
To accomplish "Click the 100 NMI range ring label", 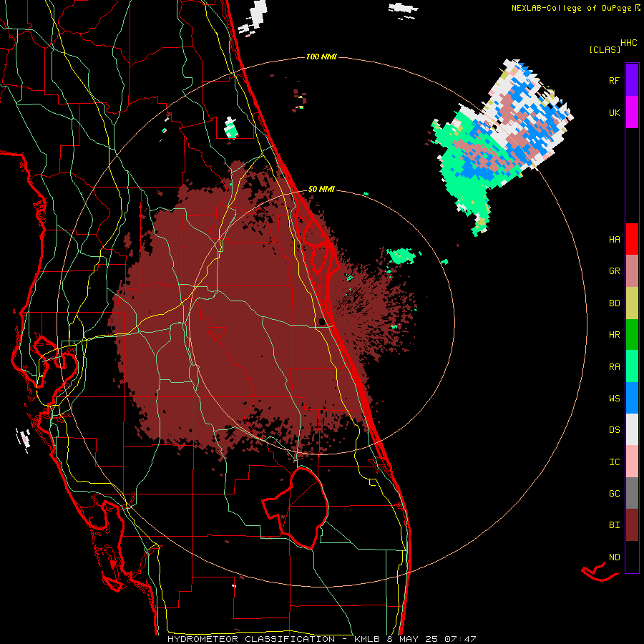I will click(x=321, y=57).
